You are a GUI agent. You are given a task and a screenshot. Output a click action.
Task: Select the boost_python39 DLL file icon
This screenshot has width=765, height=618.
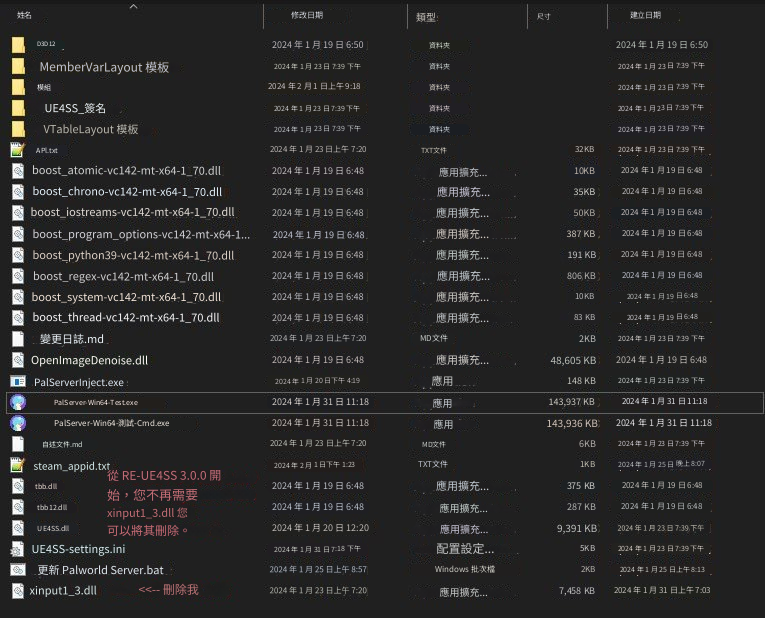pyautogui.click(x=18, y=255)
